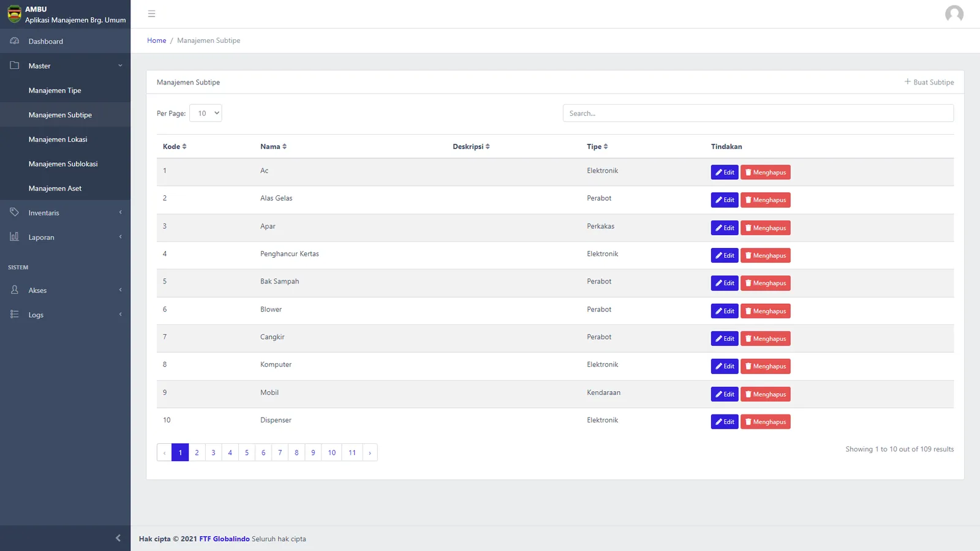This screenshot has height=551, width=980.
Task: Click the Laporan bar chart icon
Action: [x=15, y=237]
